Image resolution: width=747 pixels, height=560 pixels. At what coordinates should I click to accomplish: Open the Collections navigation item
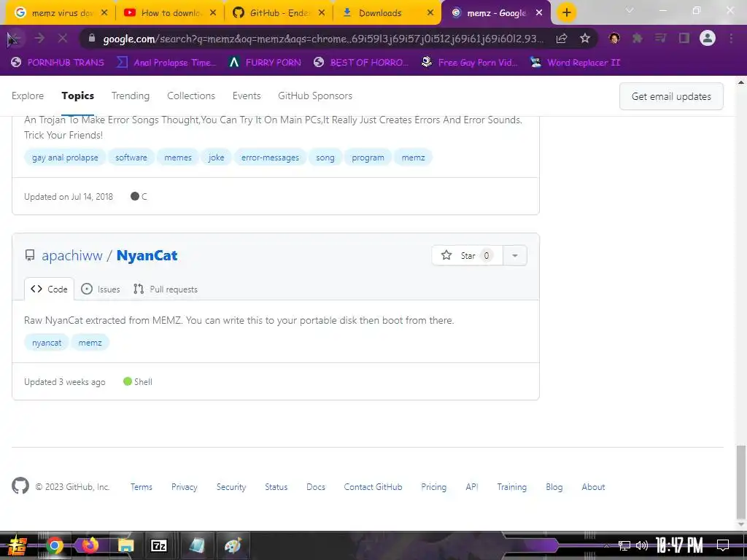pos(191,96)
